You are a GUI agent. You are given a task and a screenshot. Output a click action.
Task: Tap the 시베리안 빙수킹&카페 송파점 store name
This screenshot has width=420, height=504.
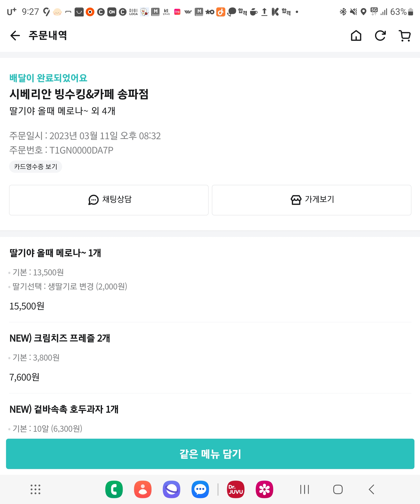point(79,94)
